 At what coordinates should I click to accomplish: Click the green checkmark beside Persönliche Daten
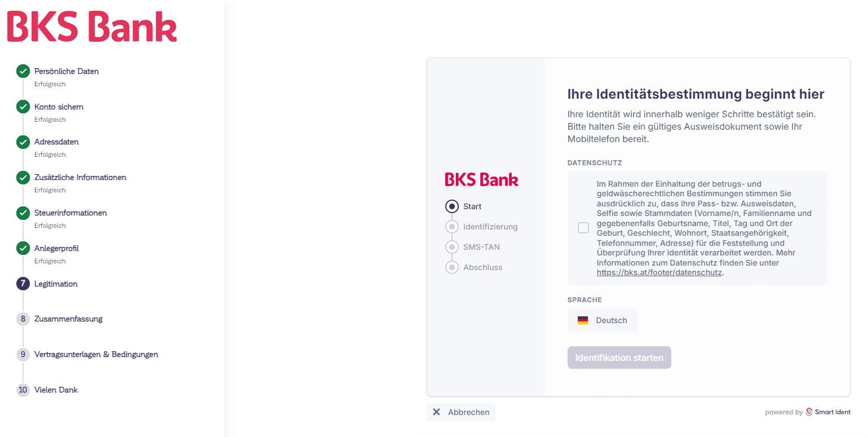[23, 72]
